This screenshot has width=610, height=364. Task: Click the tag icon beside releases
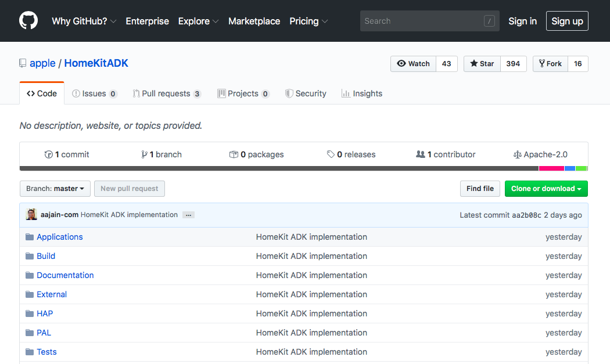point(331,154)
